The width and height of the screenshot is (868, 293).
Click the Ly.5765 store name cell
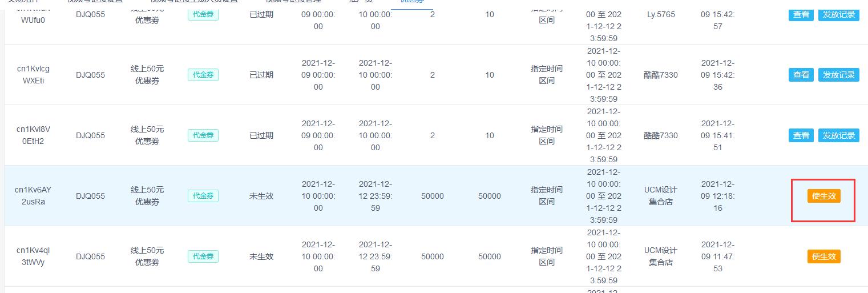pyautogui.click(x=661, y=14)
